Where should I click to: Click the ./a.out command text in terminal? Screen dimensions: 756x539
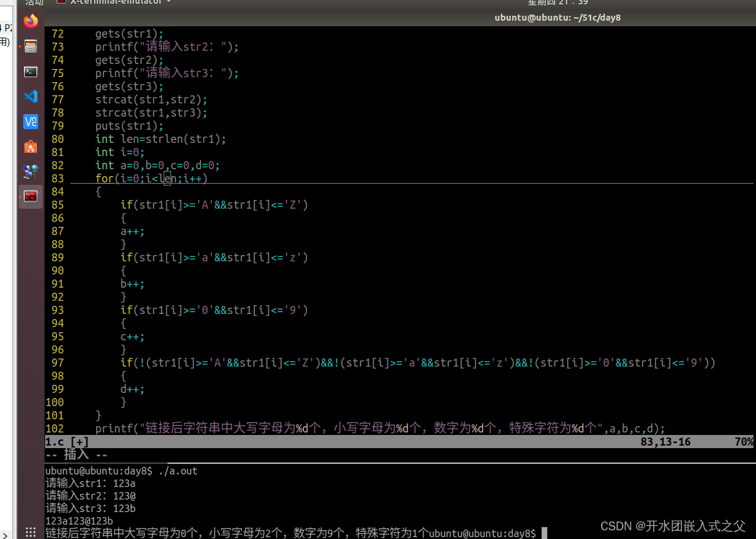pos(179,471)
